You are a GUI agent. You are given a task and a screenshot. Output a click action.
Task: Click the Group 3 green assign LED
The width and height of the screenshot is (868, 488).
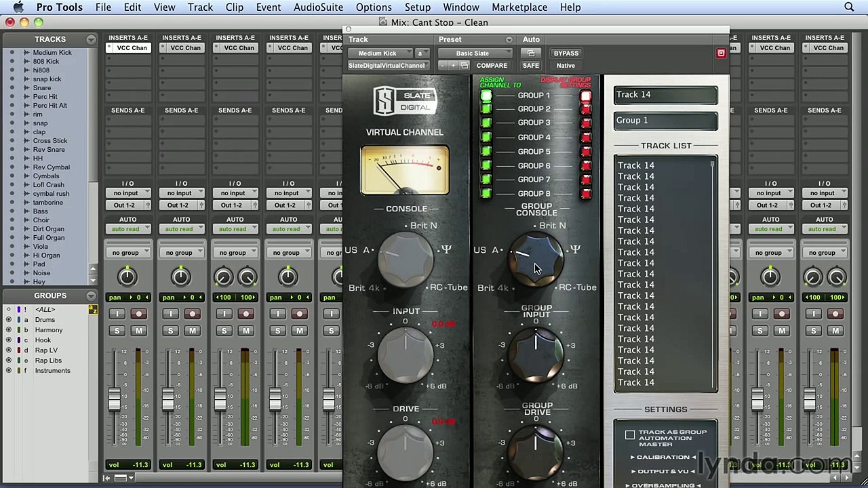pyautogui.click(x=486, y=123)
